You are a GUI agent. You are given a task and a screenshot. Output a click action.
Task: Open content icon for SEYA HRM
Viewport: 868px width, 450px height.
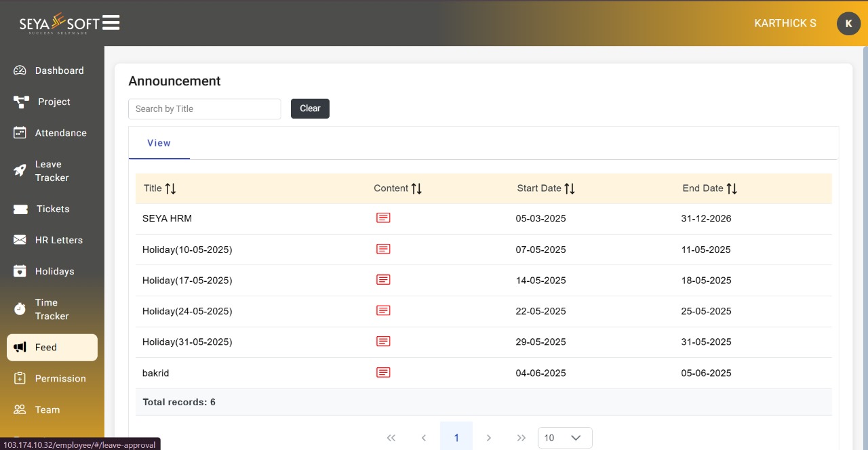tap(383, 218)
